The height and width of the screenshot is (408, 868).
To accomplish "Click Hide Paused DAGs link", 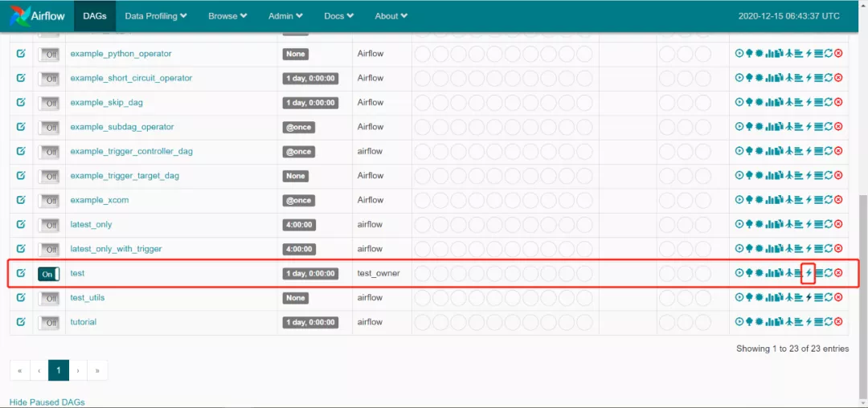I will coord(47,402).
